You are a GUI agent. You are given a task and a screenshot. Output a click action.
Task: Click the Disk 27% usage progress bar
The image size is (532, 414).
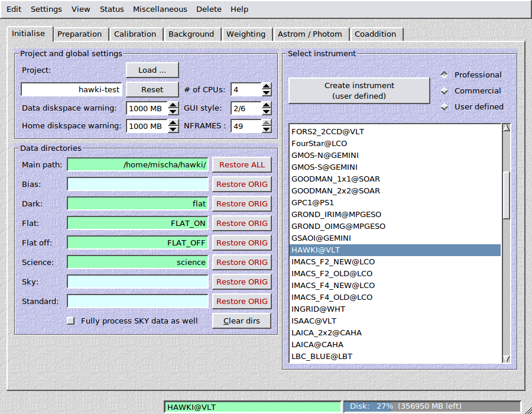tap(432, 406)
